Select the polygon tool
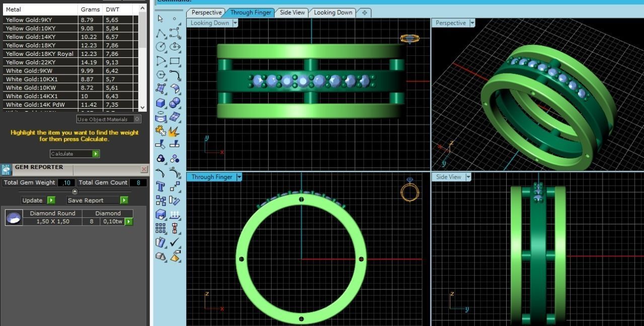Image resolution: width=644 pixels, height=326 pixels. coord(160,75)
